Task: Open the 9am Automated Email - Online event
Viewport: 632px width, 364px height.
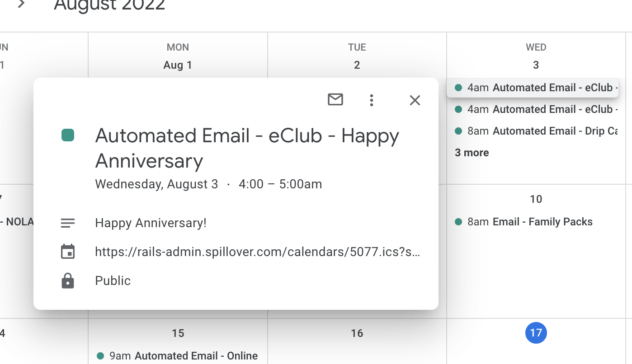Action: (178, 356)
